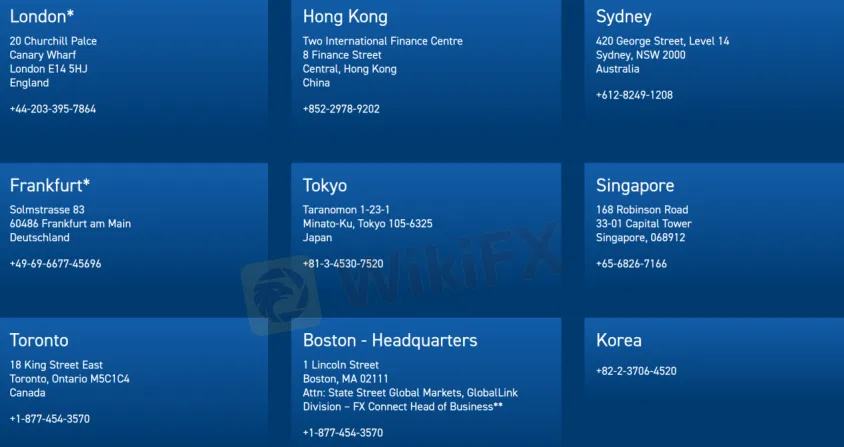Screen dimensions: 844x447
Task: Click the '1 Lincoln Street' line
Action: 341,365
